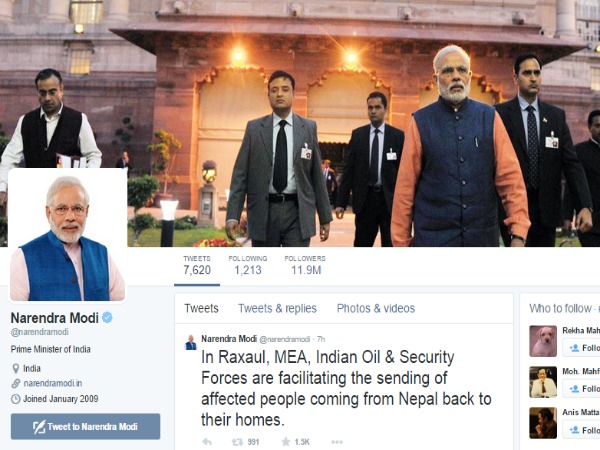Click the small avatar in the tweet header

coord(191,342)
